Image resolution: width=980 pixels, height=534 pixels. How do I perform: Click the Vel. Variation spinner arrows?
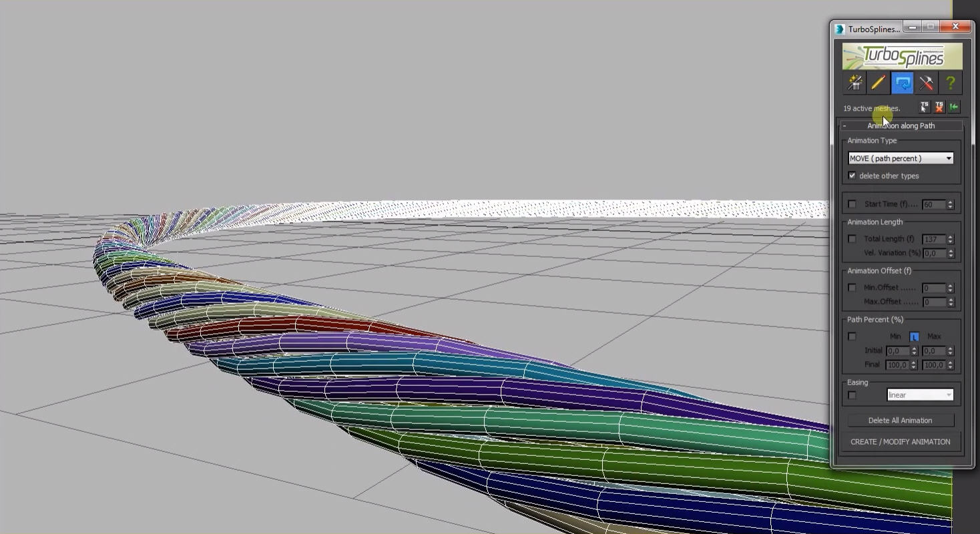(x=951, y=253)
